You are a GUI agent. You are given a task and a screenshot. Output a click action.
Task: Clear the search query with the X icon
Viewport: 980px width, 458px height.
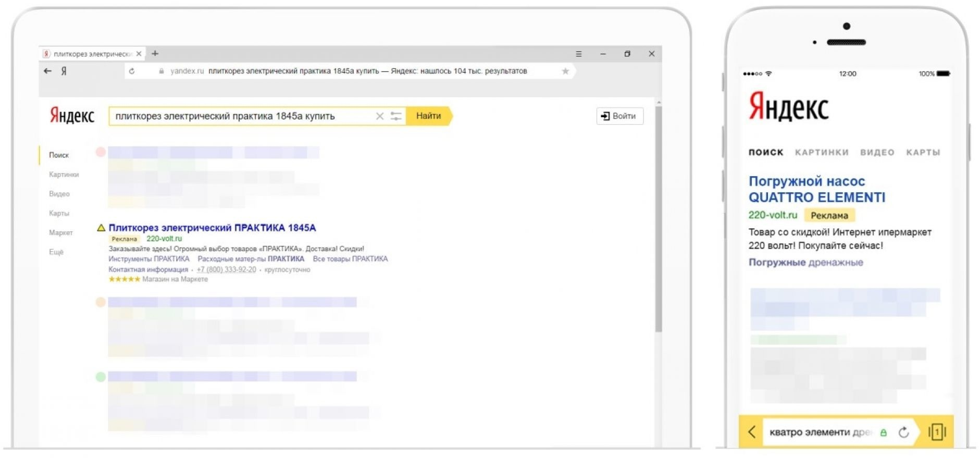380,116
